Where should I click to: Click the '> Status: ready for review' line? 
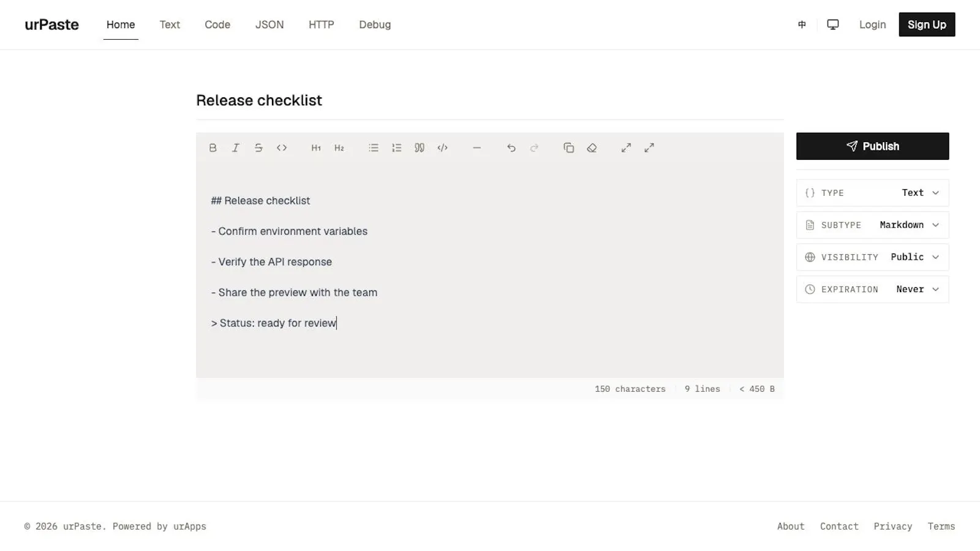[274, 323]
